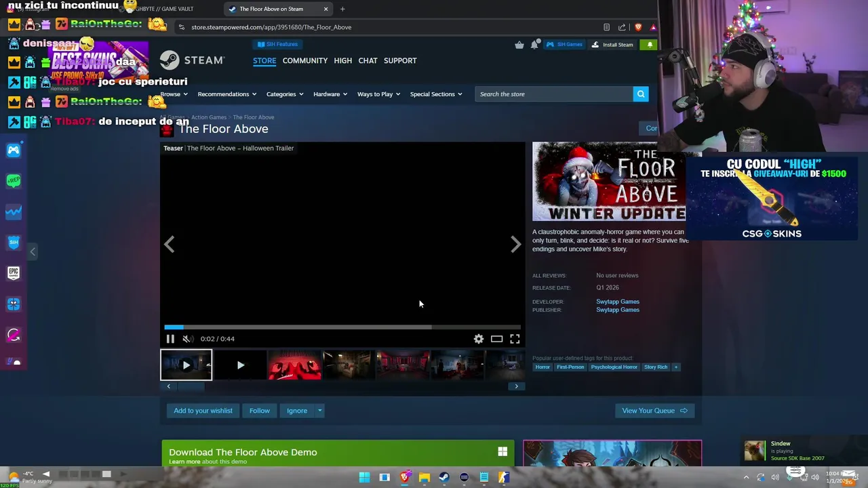
Task: Expand the Special Sections dropdown
Action: pos(436,94)
